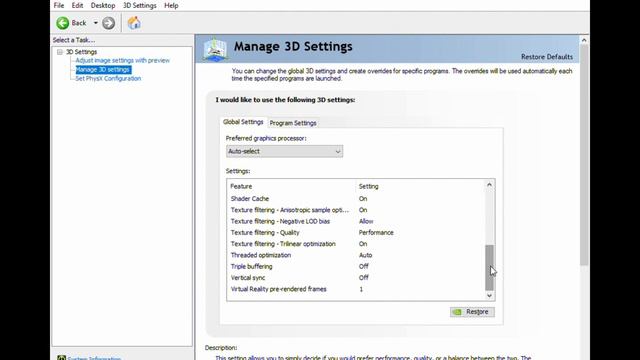Open the System Information icon link

61,358
